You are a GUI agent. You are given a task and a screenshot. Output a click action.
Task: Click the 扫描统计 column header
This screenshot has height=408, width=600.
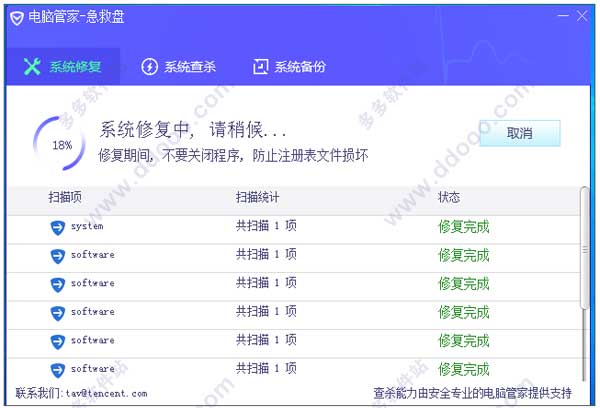pyautogui.click(x=257, y=197)
